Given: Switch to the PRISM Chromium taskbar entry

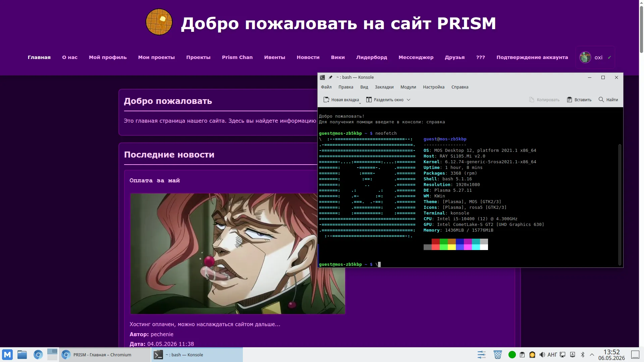Looking at the screenshot, I should (x=105, y=355).
